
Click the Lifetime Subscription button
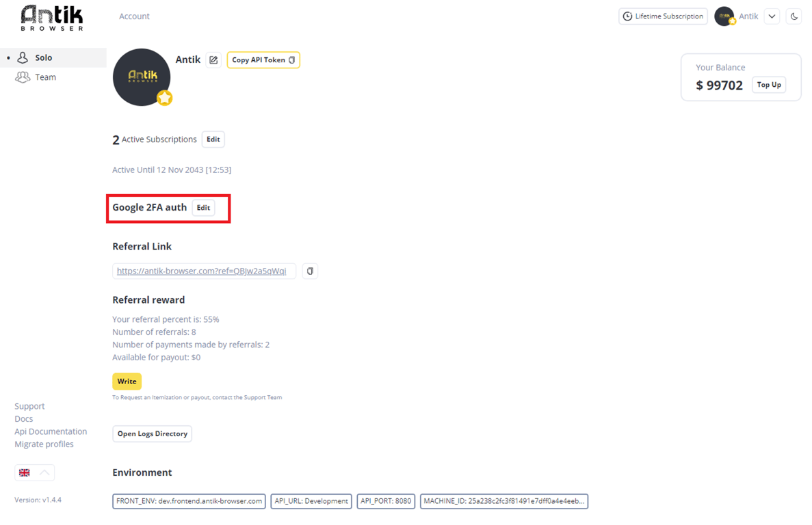[663, 16]
